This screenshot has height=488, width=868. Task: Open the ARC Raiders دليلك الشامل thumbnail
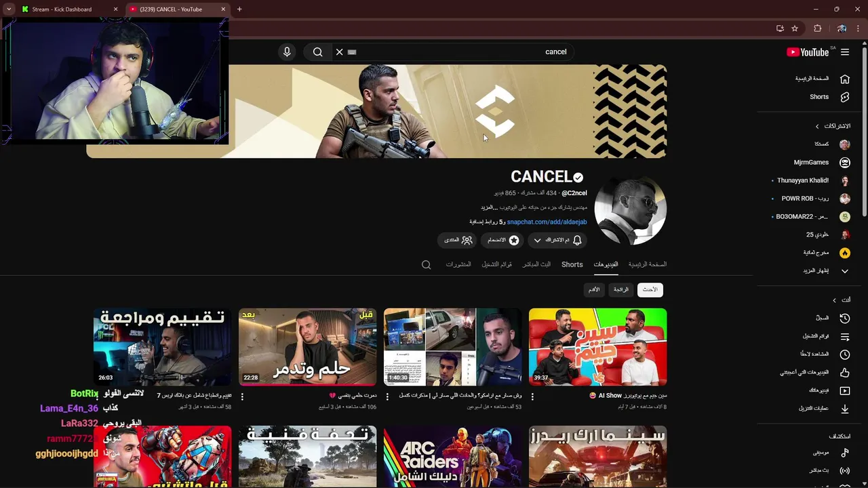(x=452, y=457)
